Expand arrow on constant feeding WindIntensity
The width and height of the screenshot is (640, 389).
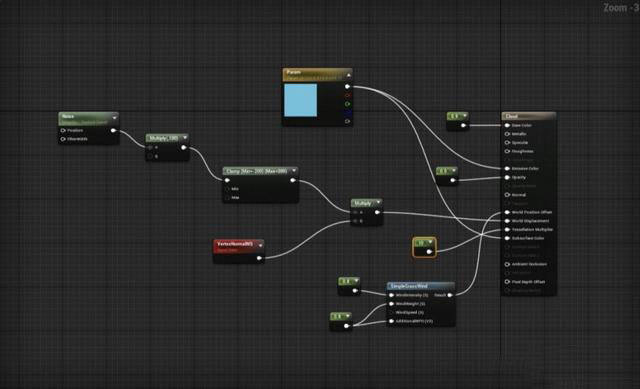click(356, 281)
